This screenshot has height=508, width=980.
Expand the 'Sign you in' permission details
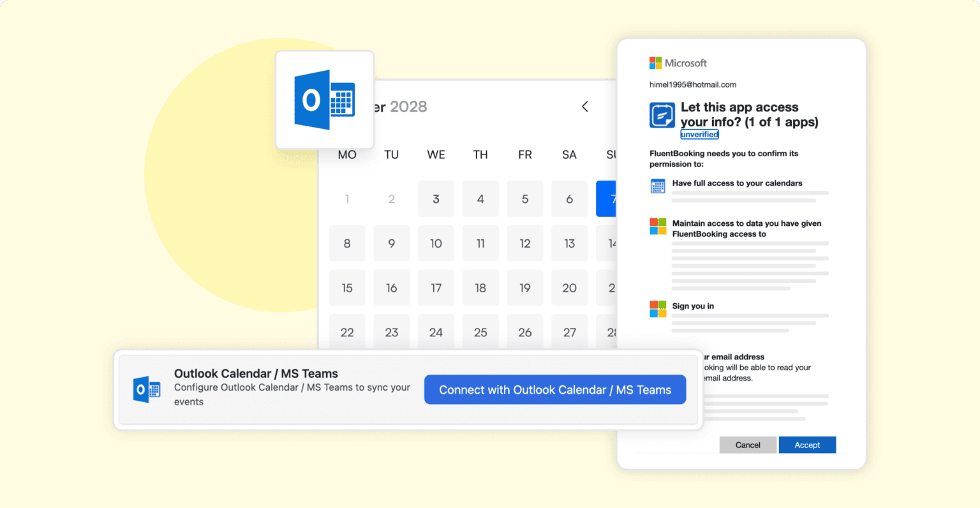click(693, 306)
